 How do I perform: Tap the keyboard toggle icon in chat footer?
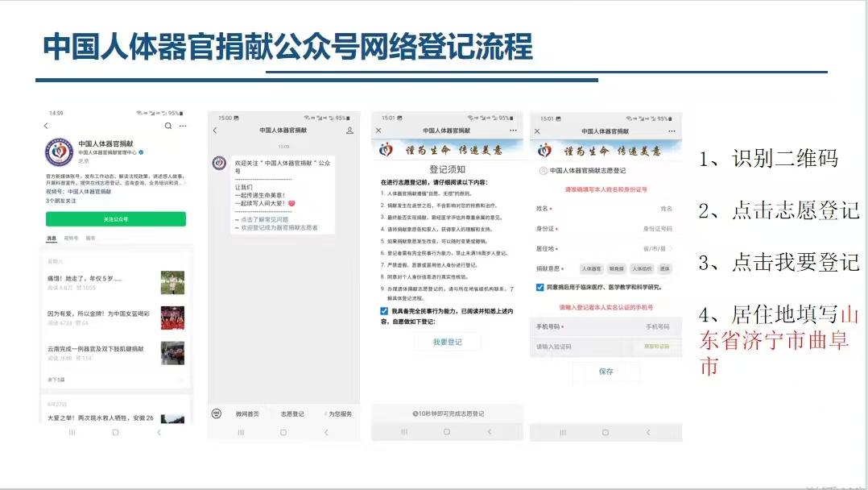(217, 413)
